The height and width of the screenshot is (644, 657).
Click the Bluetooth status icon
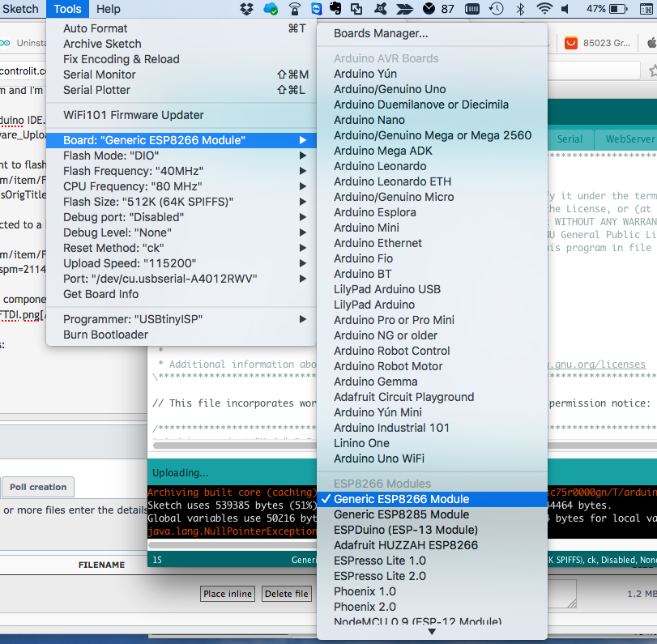[521, 9]
